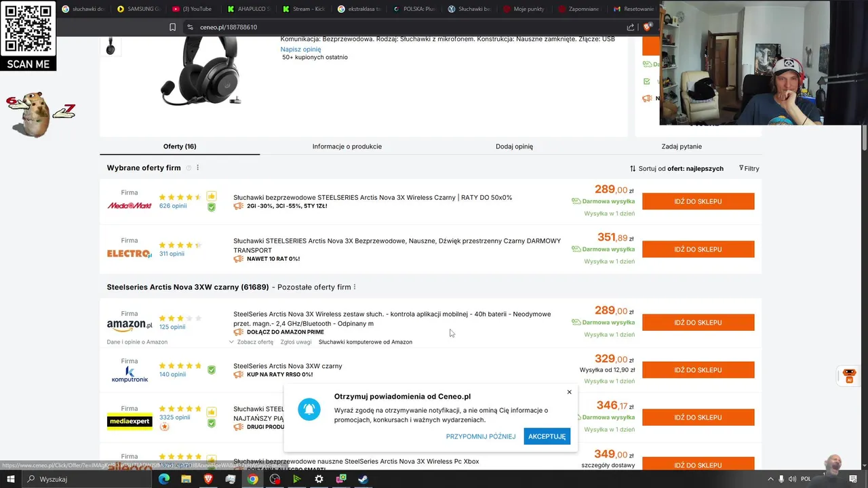Image resolution: width=868 pixels, height=488 pixels.
Task: Open Słuchawki komputerowe od Amazon link
Action: (366, 342)
